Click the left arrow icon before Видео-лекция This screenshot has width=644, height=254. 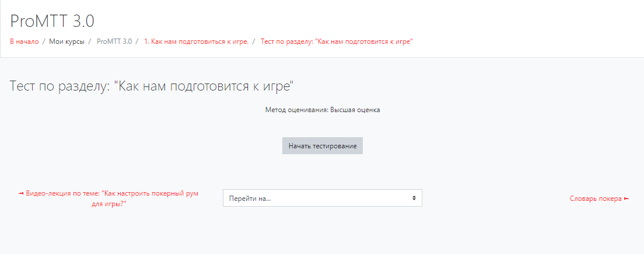click(22, 193)
